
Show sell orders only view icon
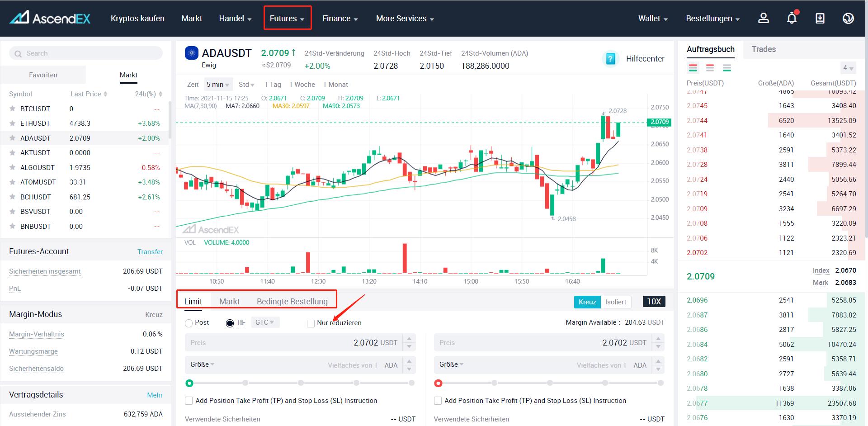tap(710, 68)
